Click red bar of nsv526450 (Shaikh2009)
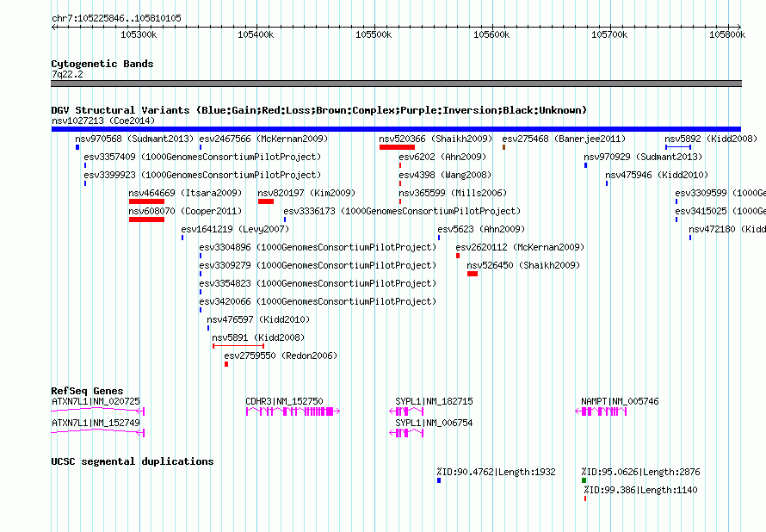The height and width of the screenshot is (532, 766). [473, 274]
